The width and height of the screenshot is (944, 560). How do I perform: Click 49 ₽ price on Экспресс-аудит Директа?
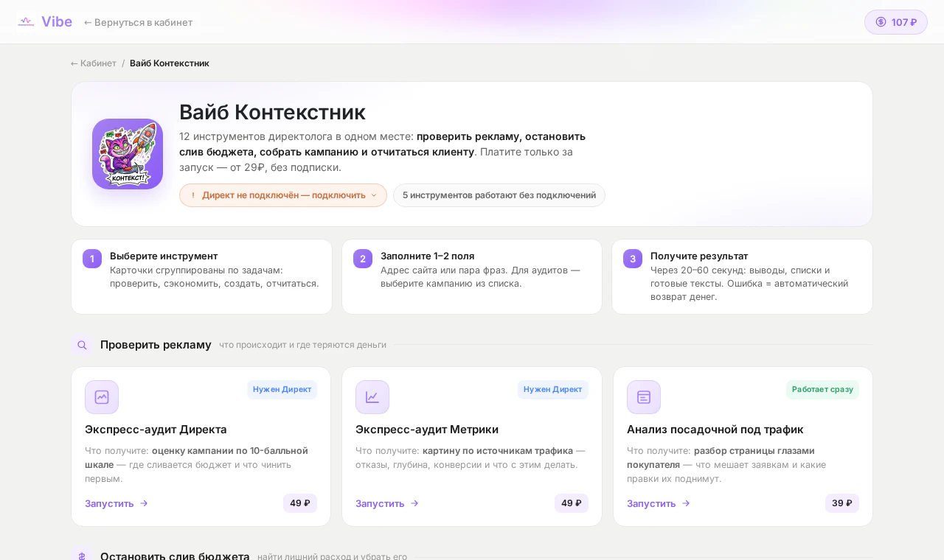click(300, 503)
